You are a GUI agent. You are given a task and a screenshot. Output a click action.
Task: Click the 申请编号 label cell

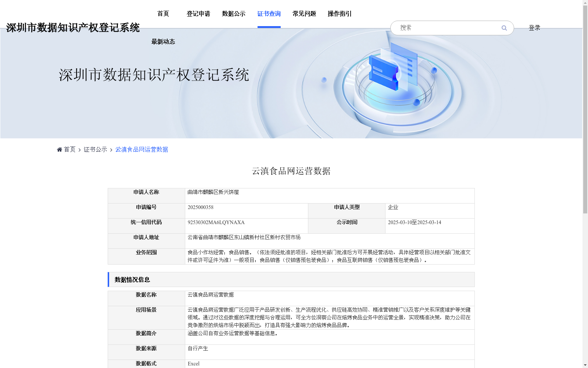tap(146, 211)
